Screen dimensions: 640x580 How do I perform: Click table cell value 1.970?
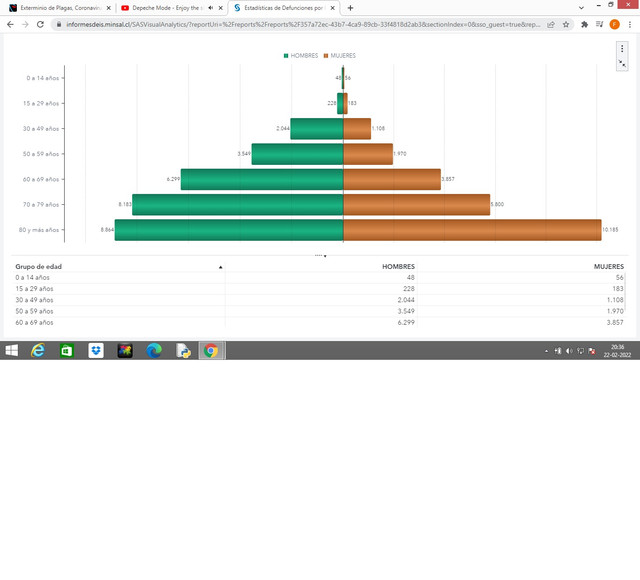615,311
